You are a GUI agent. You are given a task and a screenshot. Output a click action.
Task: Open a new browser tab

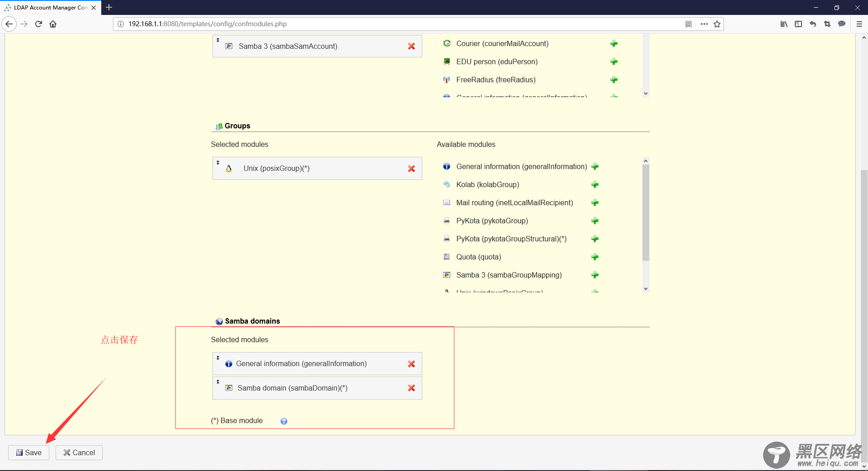109,7
